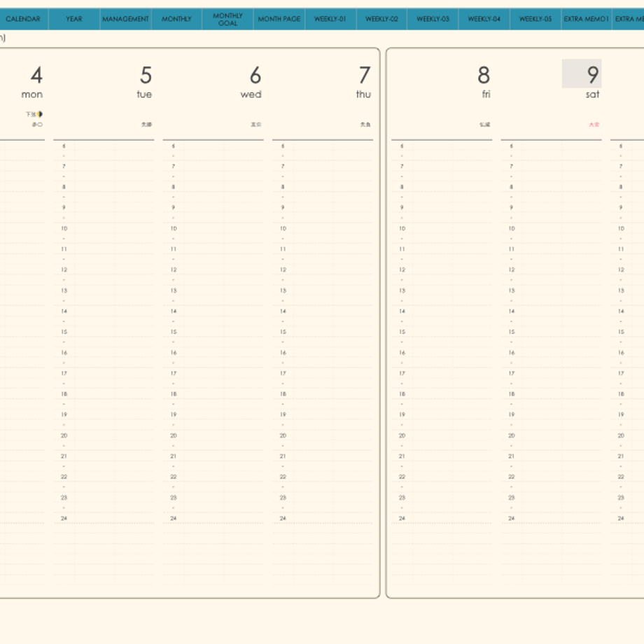Click hour 22 in Wednesday's column
Image resolution: width=644 pixels, height=644 pixels.
point(174,477)
